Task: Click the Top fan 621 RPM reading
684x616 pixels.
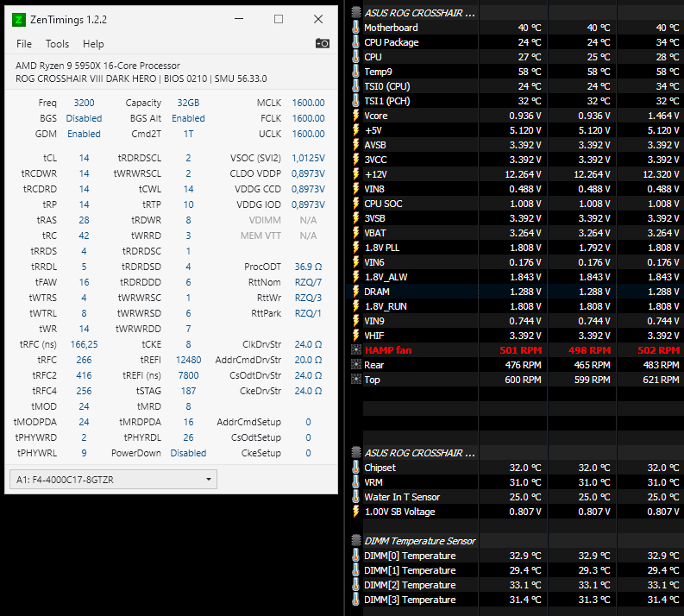Action: [661, 380]
